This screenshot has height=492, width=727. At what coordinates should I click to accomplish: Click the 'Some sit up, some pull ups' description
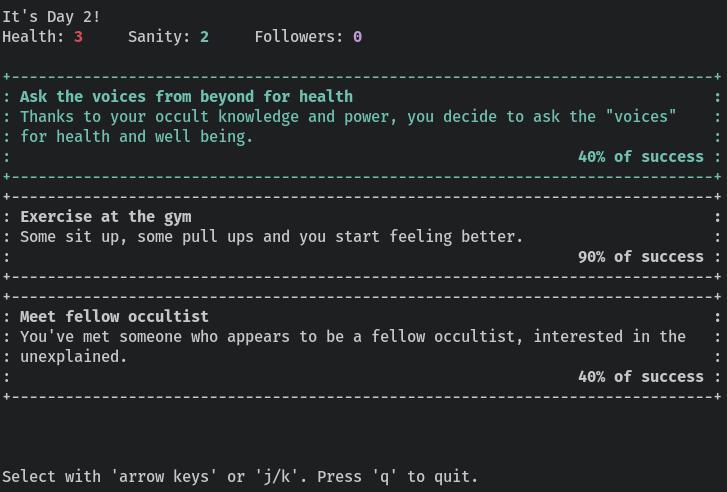pos(271,237)
